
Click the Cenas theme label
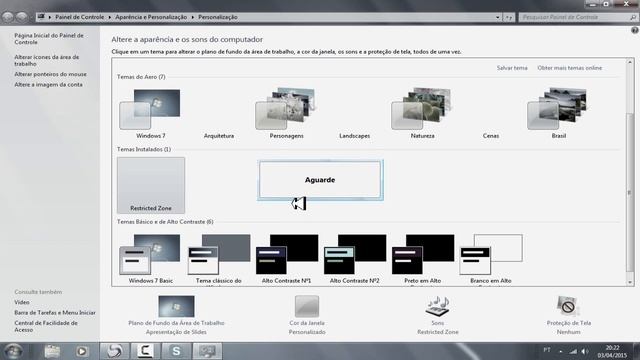click(491, 136)
